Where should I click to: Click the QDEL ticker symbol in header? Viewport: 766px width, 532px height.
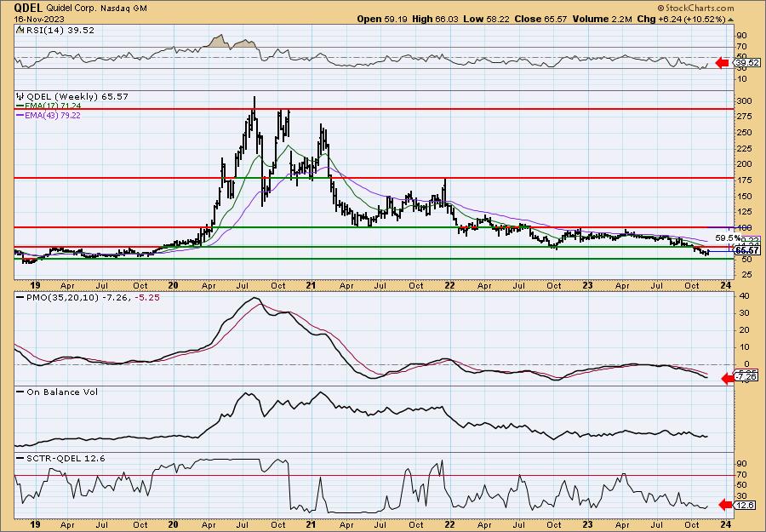click(29, 8)
